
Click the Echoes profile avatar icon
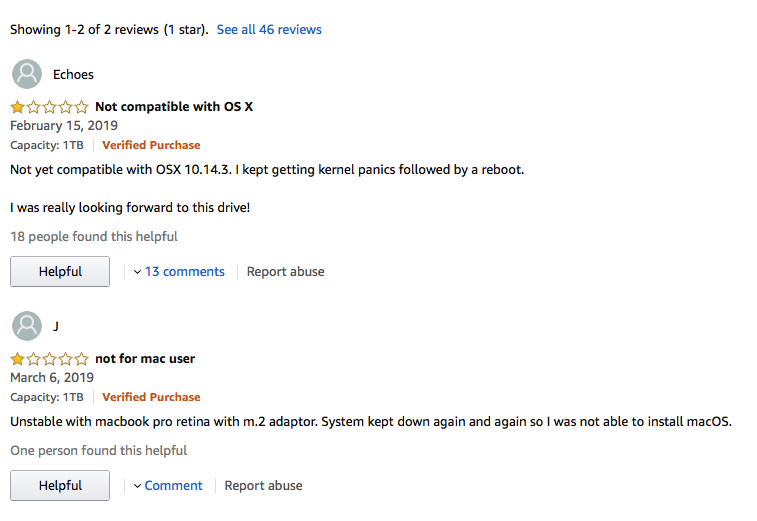[27, 74]
